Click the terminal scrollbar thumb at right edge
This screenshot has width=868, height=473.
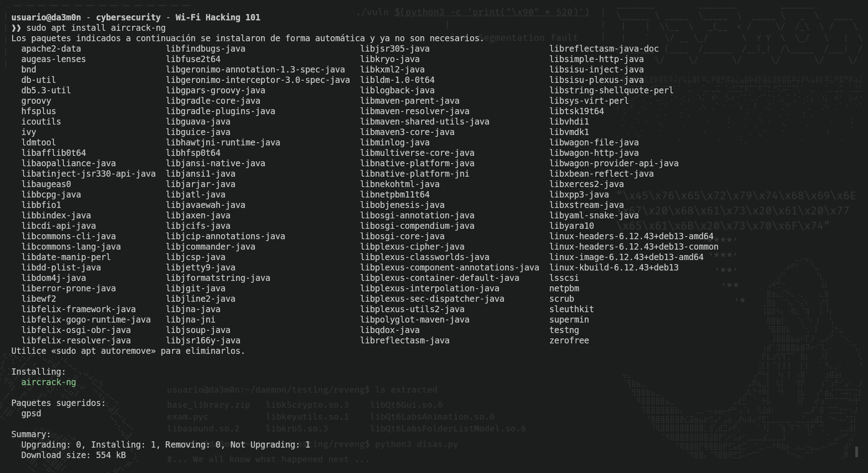click(x=856, y=452)
